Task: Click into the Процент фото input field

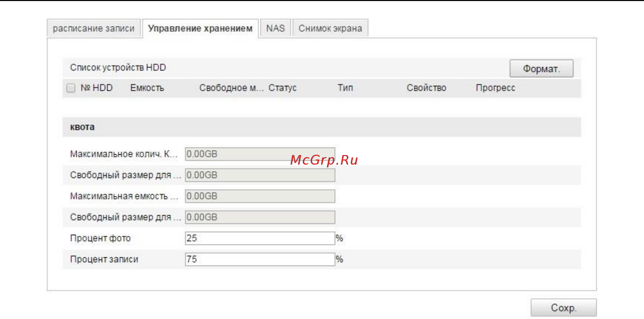Action: (x=260, y=238)
